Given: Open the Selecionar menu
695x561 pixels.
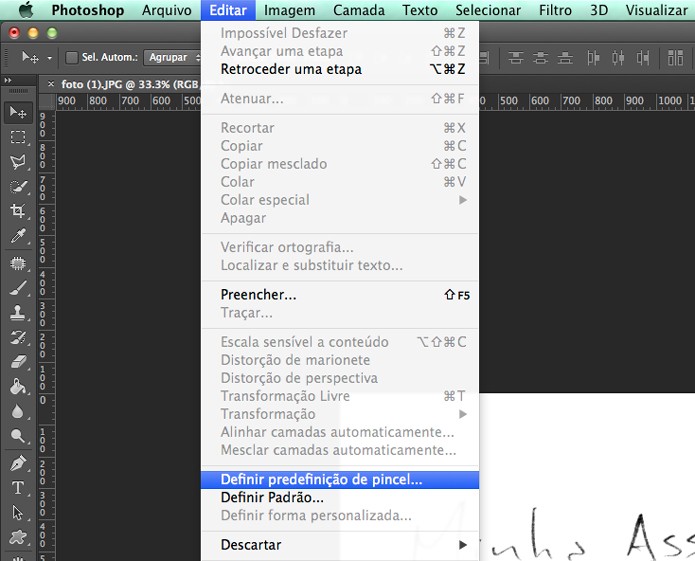Looking at the screenshot, I should pos(488,10).
